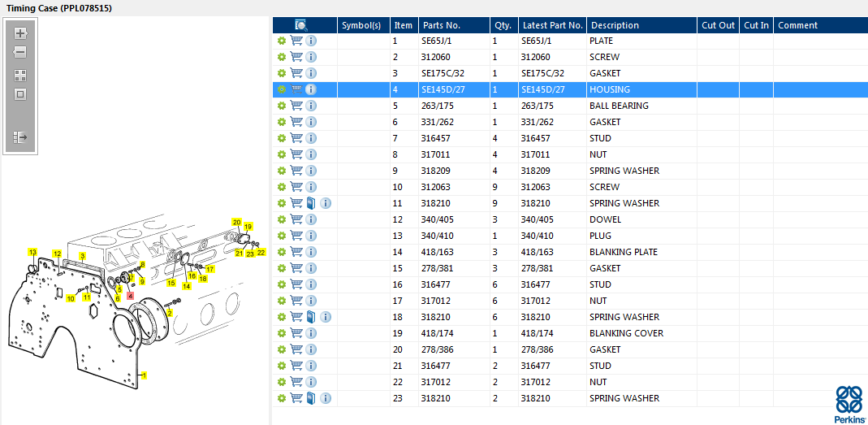Select callout 3 on the diagram

tap(83, 255)
